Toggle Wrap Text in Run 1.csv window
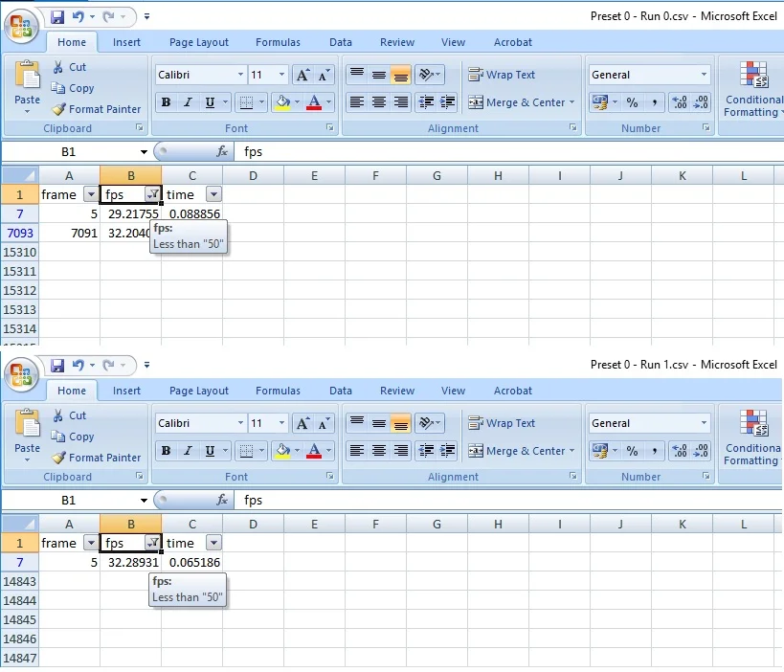 point(502,423)
